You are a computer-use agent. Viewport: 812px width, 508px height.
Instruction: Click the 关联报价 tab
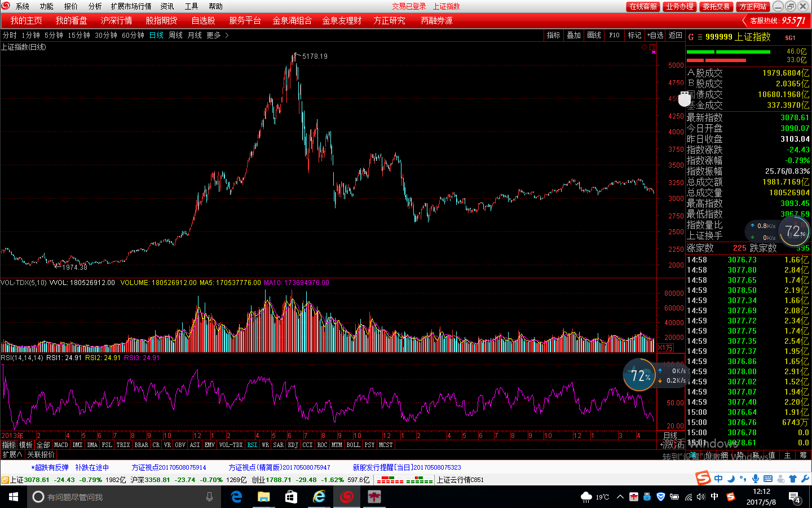(41, 454)
